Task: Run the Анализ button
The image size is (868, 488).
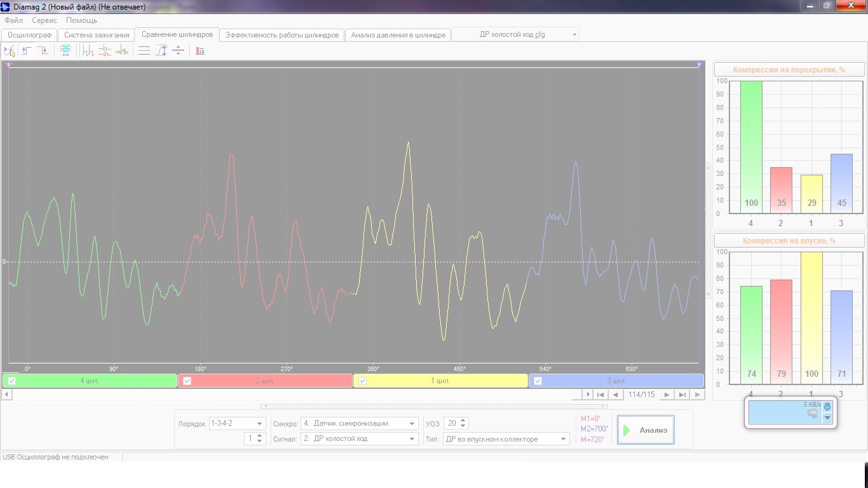Action: (x=646, y=430)
